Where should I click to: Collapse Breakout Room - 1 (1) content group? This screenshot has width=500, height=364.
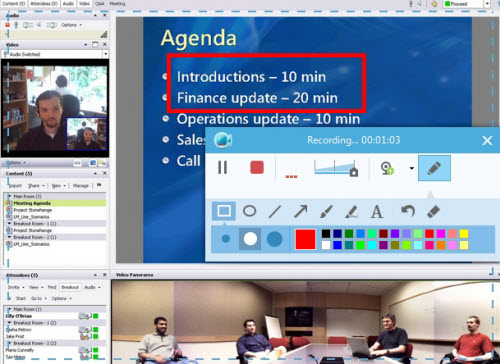pos(9,224)
